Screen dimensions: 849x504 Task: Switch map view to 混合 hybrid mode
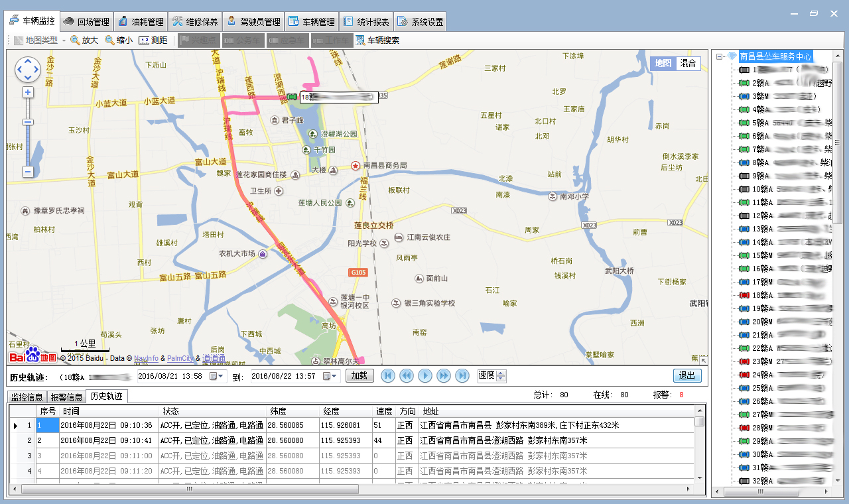pos(688,64)
